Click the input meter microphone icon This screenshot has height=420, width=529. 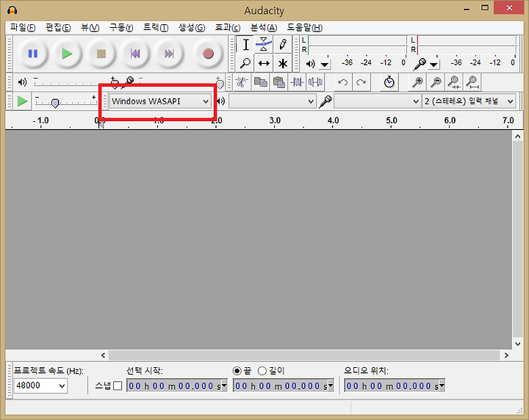(420, 64)
